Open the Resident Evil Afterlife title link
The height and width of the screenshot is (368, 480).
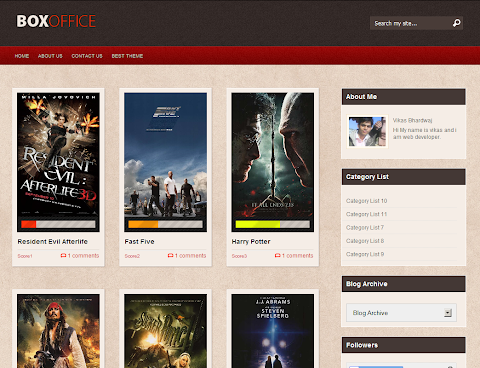(53, 242)
